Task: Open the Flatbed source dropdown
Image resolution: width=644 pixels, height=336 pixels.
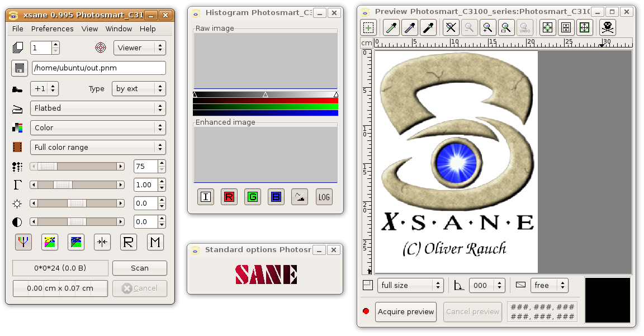Action: pos(98,108)
